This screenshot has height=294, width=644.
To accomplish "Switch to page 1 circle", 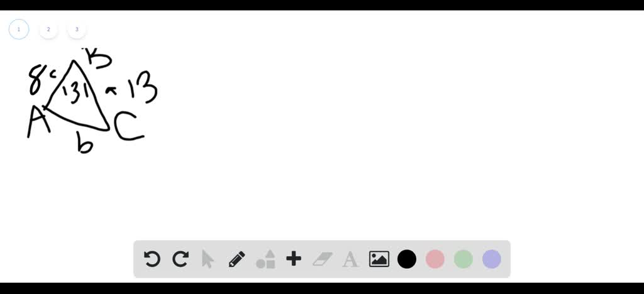I will pos(18,30).
